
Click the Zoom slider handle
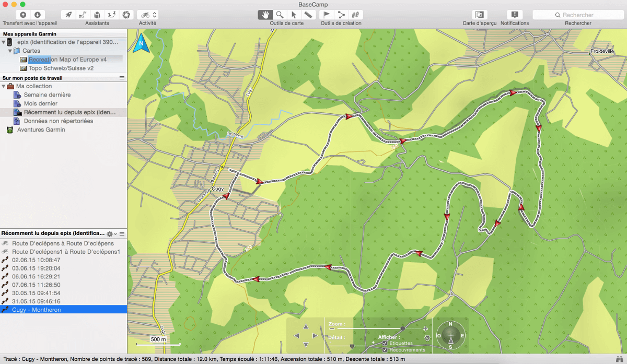coord(402,328)
